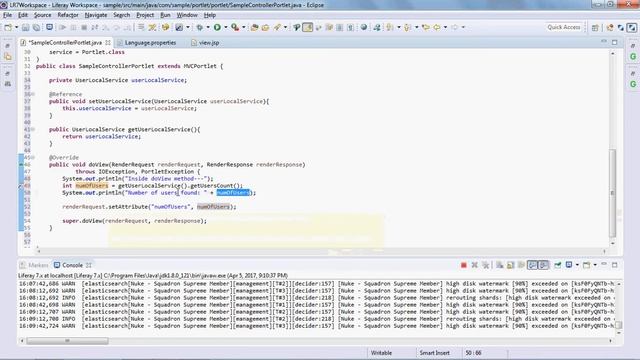
Task: Open the Search menu
Action: tap(122, 15)
